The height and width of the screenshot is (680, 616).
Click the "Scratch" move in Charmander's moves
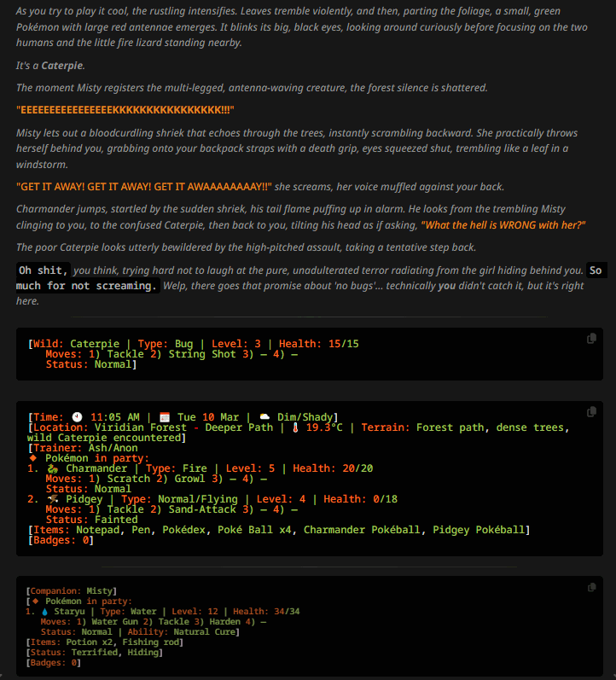129,479
